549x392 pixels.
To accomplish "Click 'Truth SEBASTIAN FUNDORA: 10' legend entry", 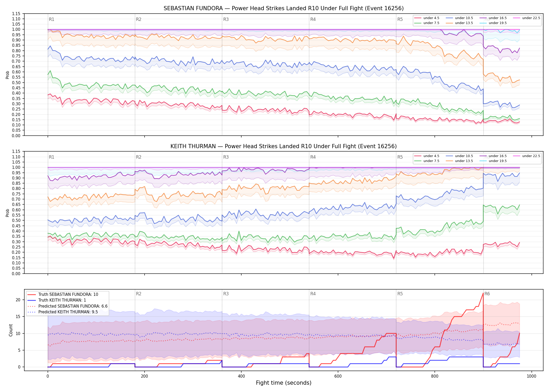I will (x=63, y=295).
